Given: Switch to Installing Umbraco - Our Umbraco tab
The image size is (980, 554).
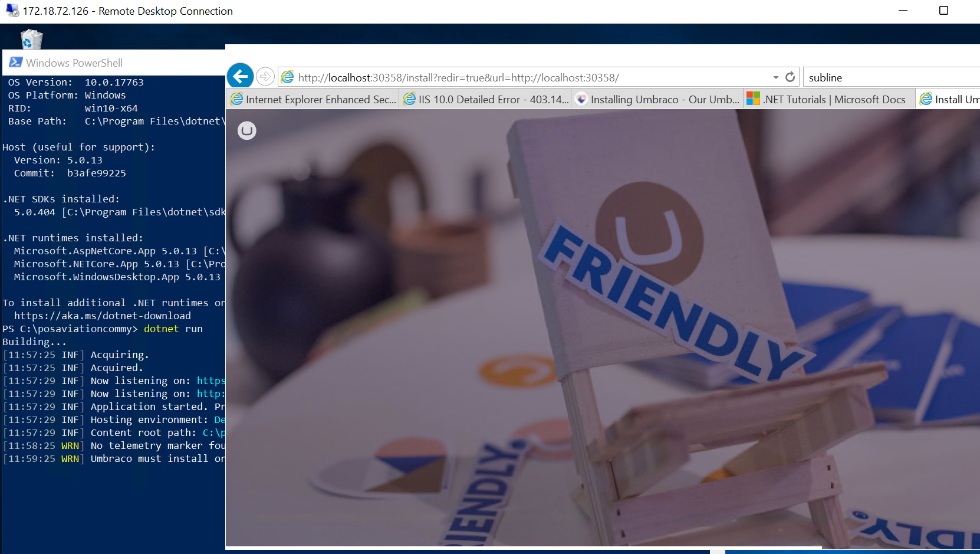Looking at the screenshot, I should tap(657, 99).
